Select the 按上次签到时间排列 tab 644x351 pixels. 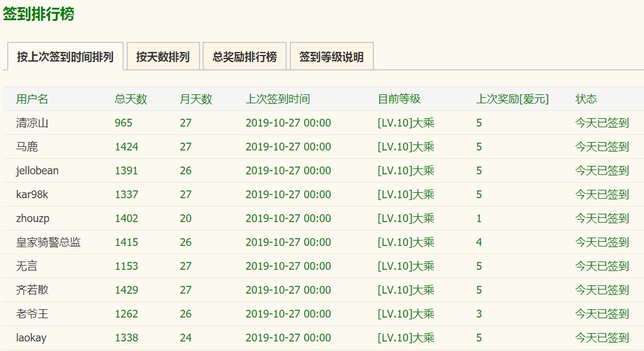click(65, 57)
